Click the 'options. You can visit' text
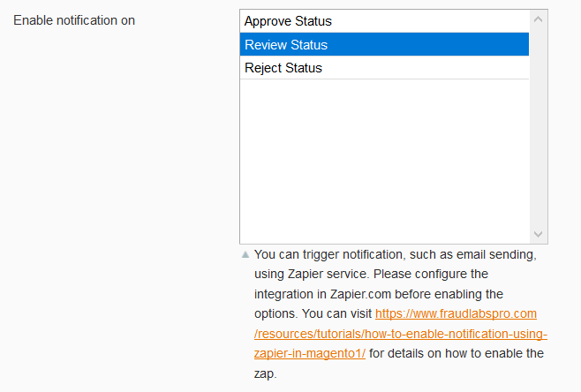This screenshot has width=581, height=392. pos(313,313)
